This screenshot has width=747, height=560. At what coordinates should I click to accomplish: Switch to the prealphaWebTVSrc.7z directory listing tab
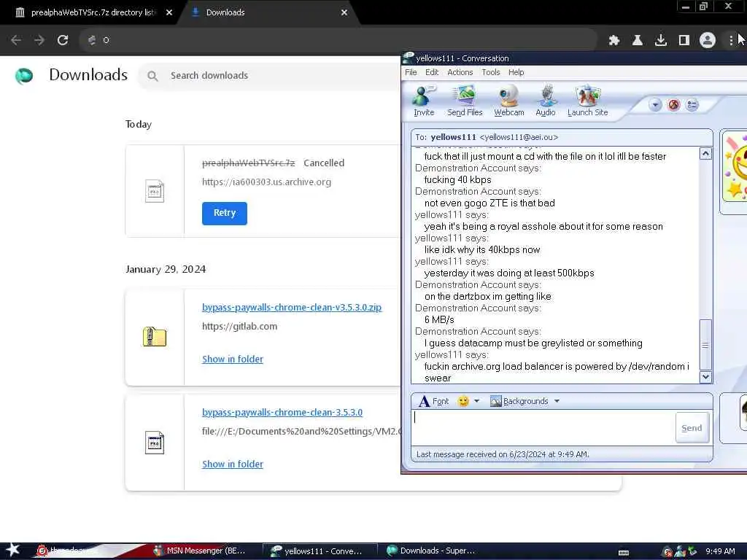click(x=93, y=12)
